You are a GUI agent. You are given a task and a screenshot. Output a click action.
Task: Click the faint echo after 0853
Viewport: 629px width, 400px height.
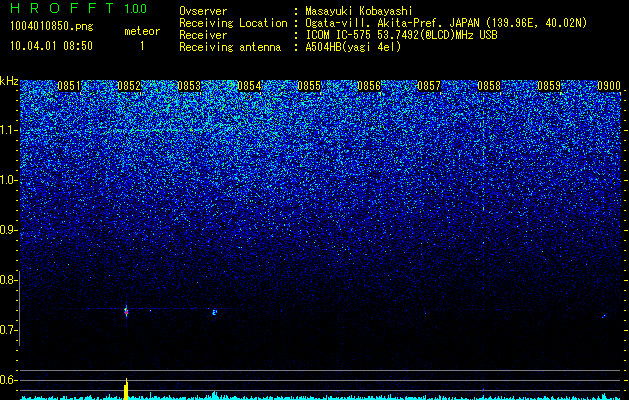pyautogui.click(x=214, y=312)
